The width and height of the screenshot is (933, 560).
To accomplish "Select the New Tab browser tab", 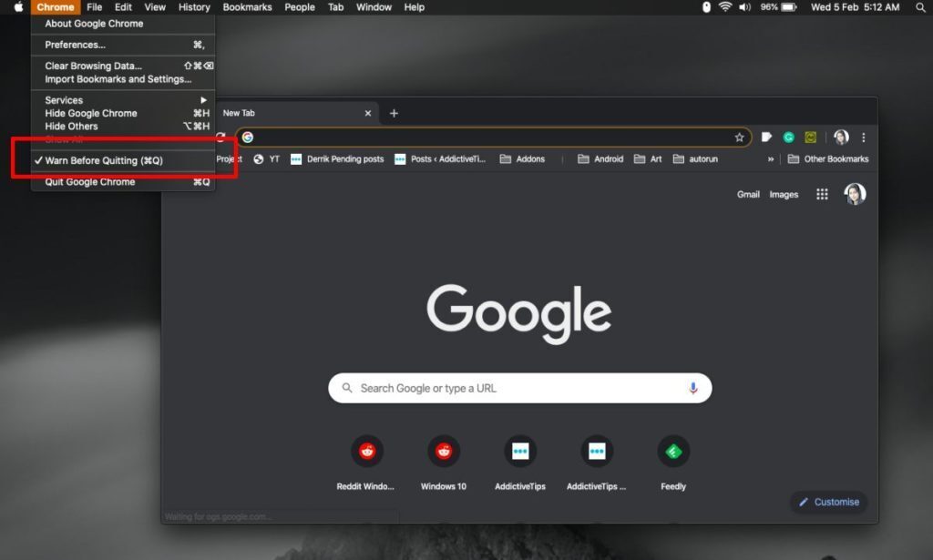I will 273,113.
